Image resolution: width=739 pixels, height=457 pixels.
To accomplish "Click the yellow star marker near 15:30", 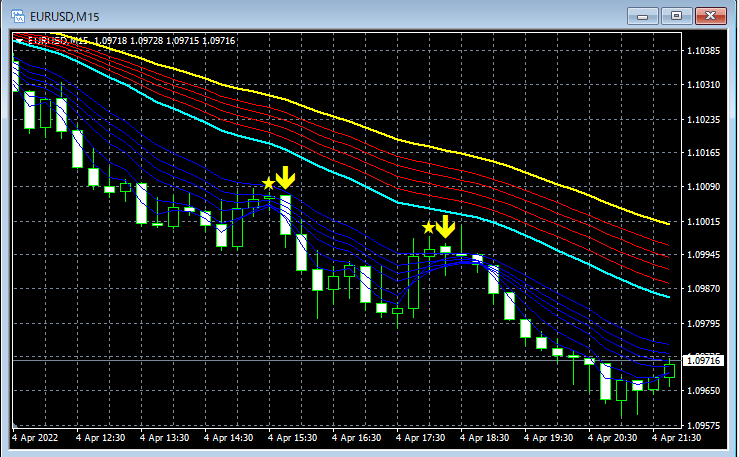I will coord(268,183).
